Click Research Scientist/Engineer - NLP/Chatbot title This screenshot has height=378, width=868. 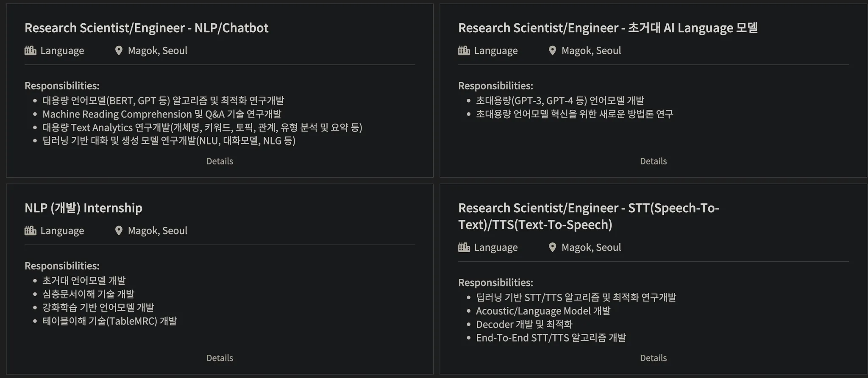click(x=146, y=28)
